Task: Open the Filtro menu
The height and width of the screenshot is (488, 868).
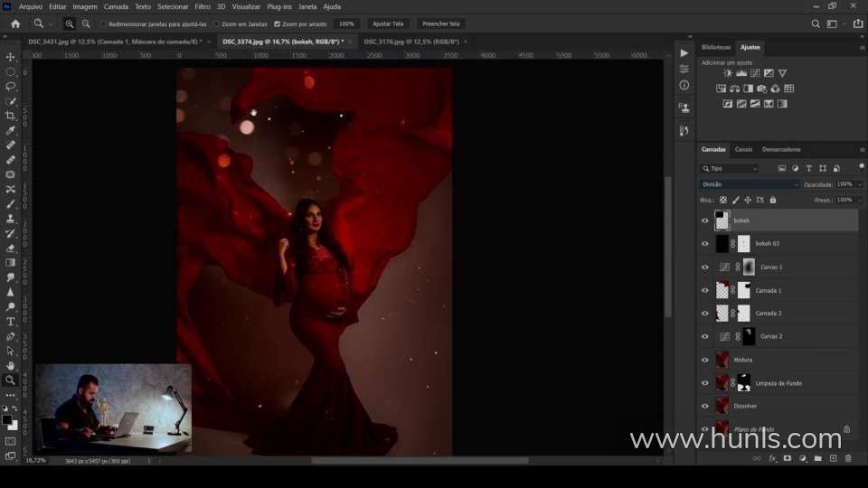Action: 203,6
